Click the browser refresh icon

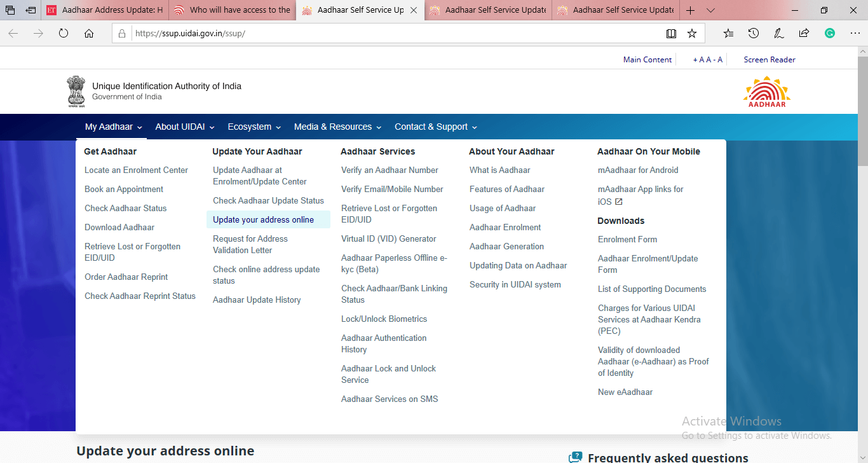(x=64, y=34)
